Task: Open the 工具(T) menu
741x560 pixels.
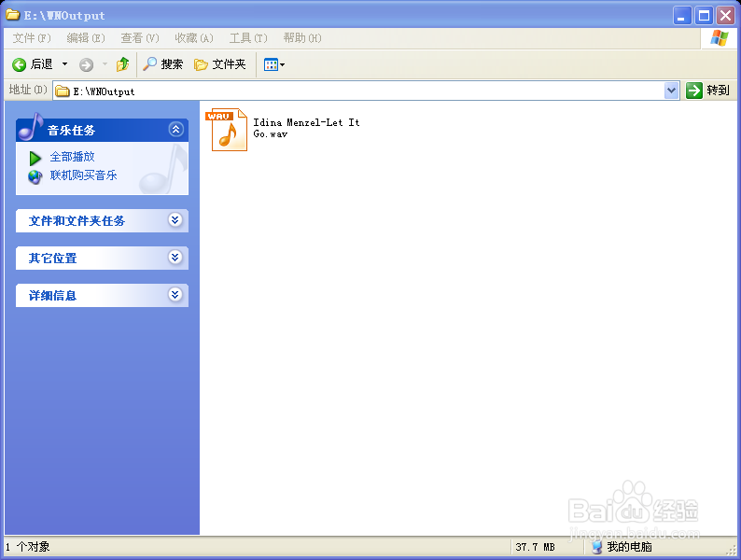Action: (248, 38)
